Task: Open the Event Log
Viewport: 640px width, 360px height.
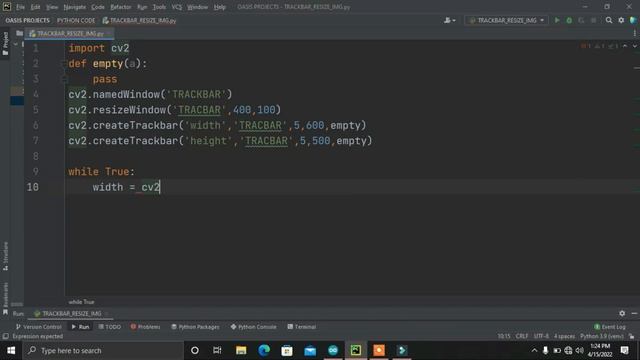Action: click(x=610, y=327)
